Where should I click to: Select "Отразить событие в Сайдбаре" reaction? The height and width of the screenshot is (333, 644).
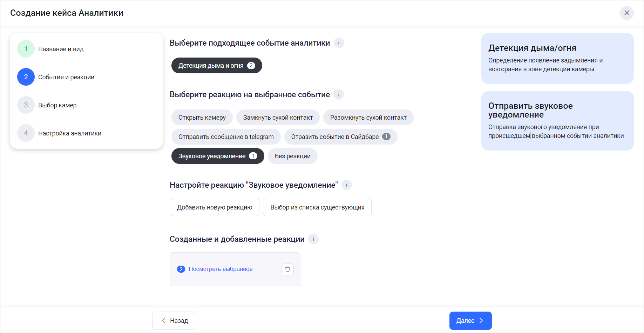click(x=341, y=137)
